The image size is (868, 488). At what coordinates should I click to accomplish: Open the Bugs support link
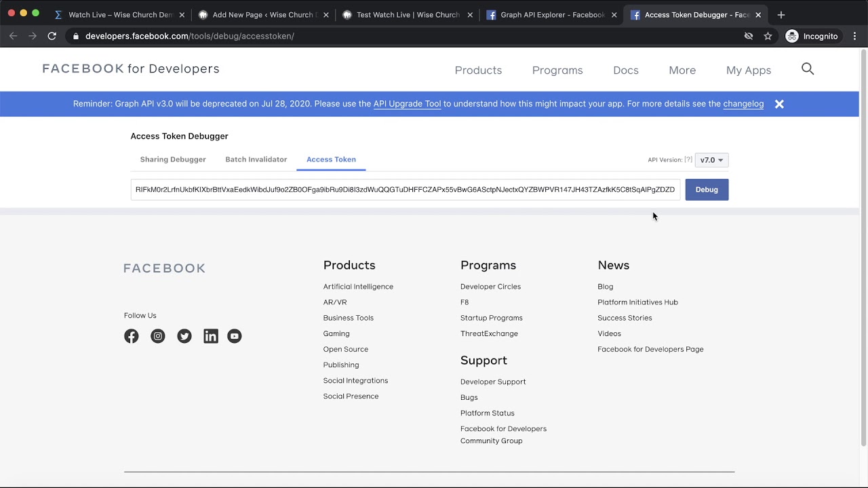point(469,397)
